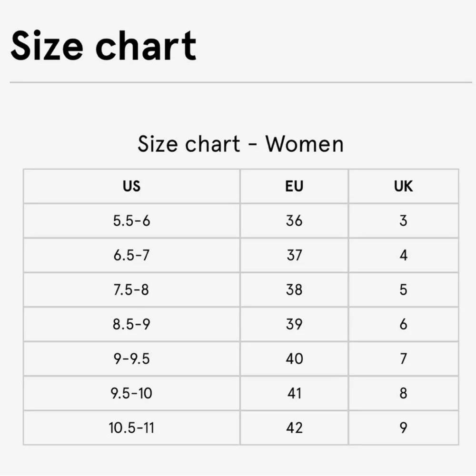
Task: Select the EU column header
Action: click(294, 186)
